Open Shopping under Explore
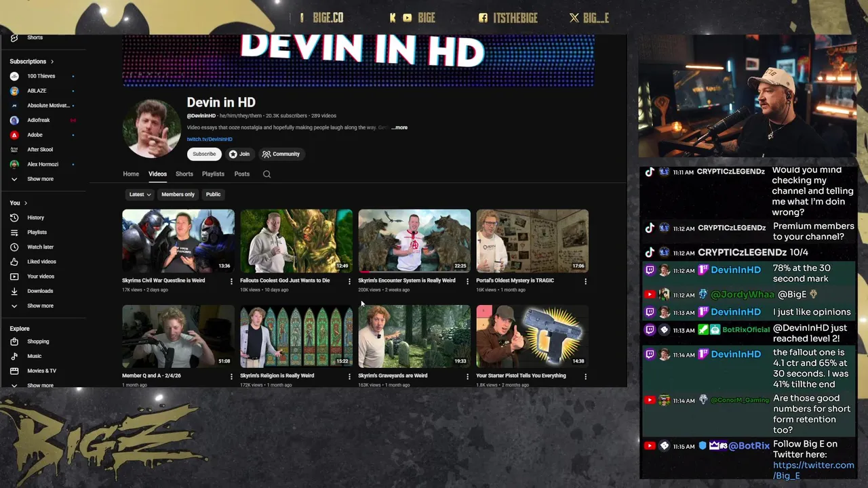This screenshot has height=488, width=868. [38, 342]
